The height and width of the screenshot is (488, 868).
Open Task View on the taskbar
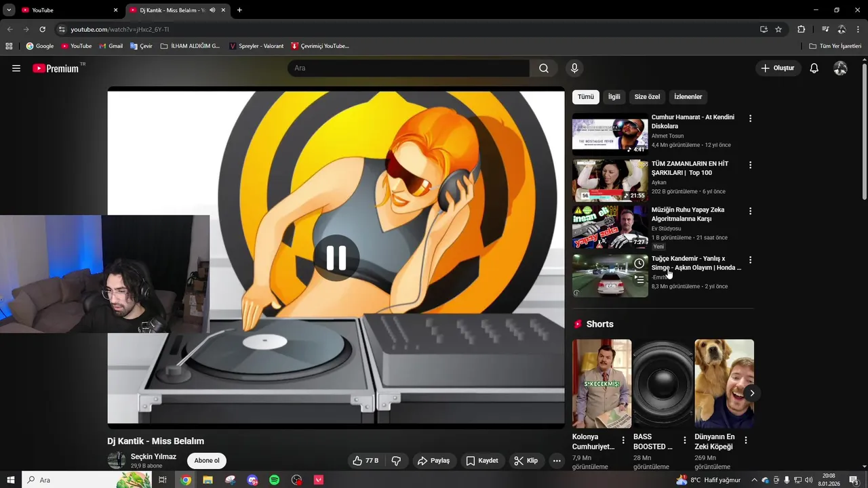tap(163, 480)
